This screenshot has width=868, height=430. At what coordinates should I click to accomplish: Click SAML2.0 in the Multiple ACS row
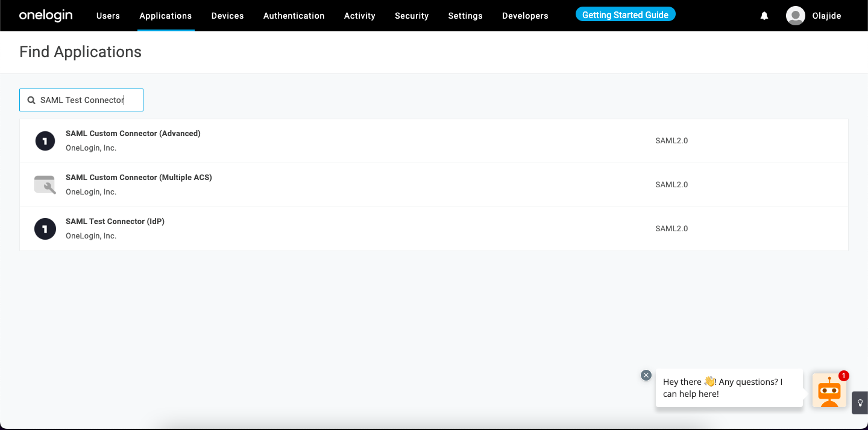pos(671,185)
